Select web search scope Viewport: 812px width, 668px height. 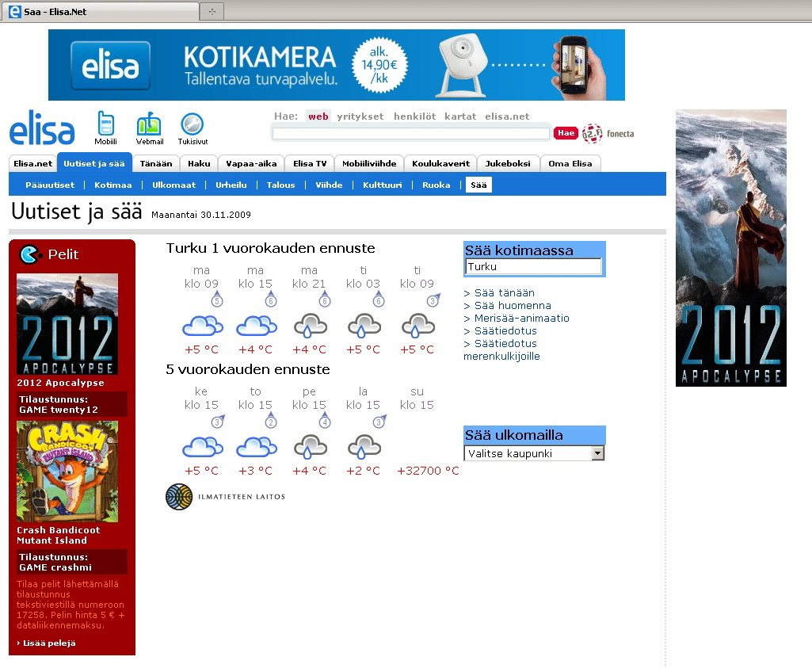(x=318, y=116)
